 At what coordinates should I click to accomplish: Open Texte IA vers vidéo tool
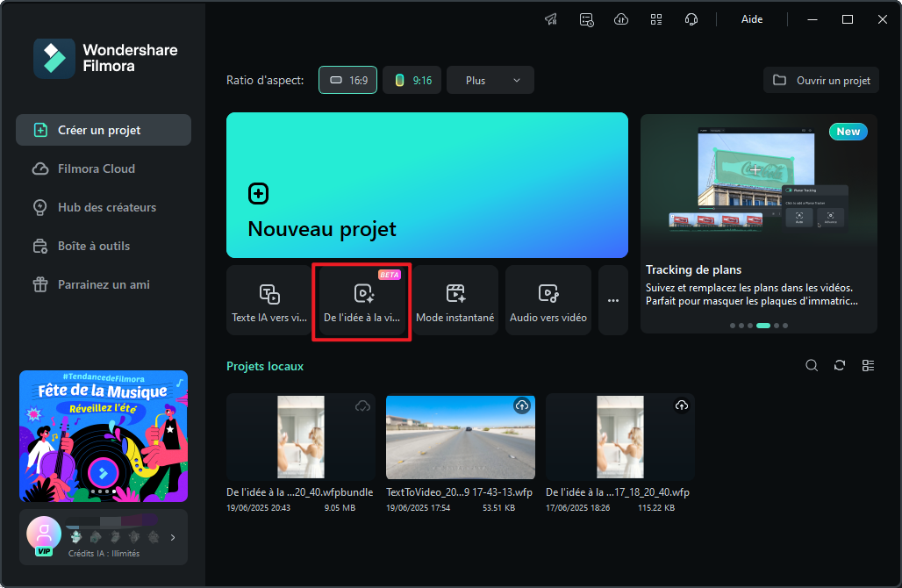tap(269, 300)
